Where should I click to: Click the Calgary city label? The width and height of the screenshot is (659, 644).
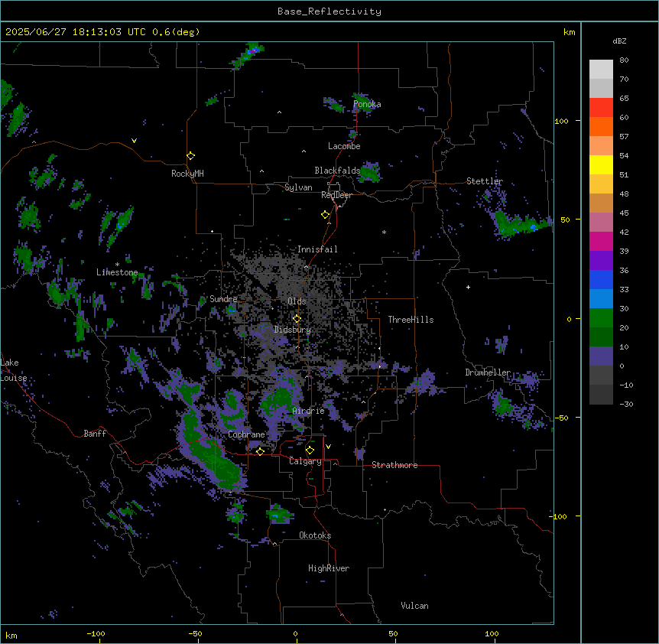(x=305, y=461)
